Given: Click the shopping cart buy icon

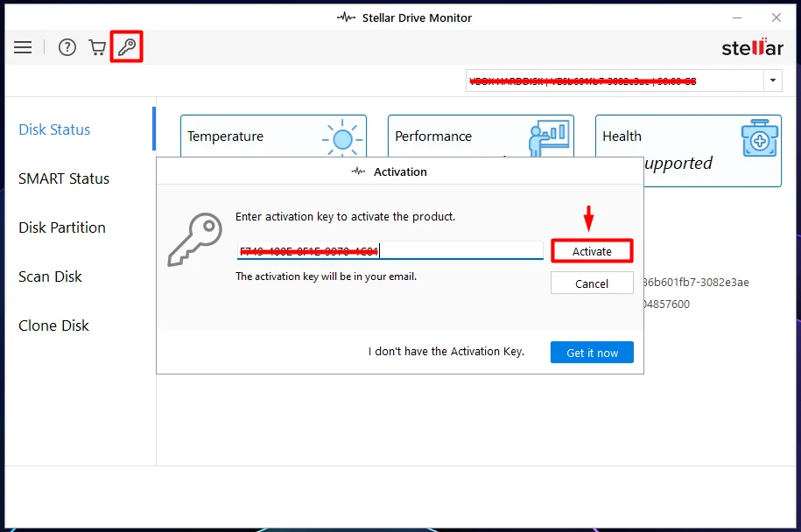Looking at the screenshot, I should (x=97, y=47).
